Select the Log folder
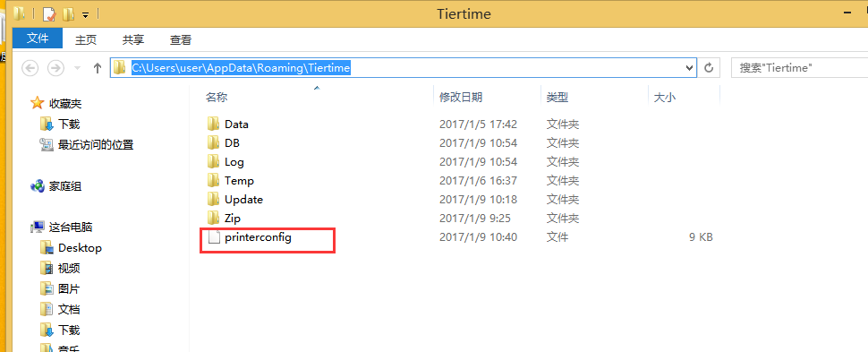 coord(234,162)
